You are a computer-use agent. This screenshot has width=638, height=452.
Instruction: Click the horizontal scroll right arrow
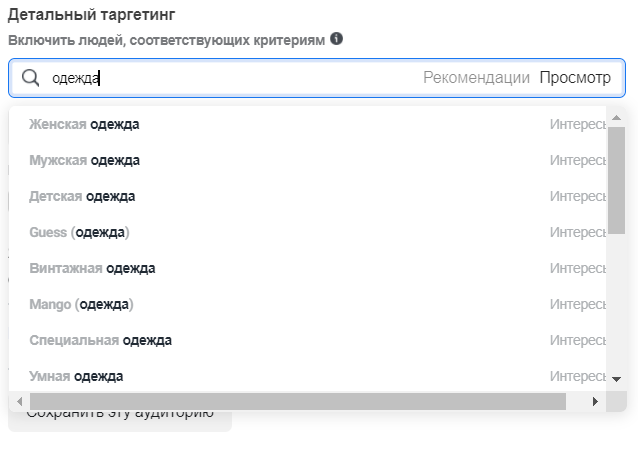point(595,401)
